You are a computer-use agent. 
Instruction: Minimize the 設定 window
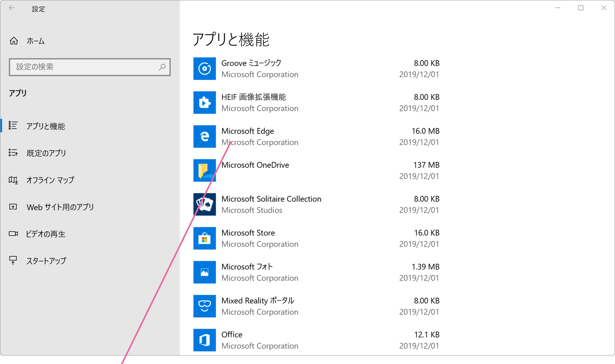click(x=558, y=8)
